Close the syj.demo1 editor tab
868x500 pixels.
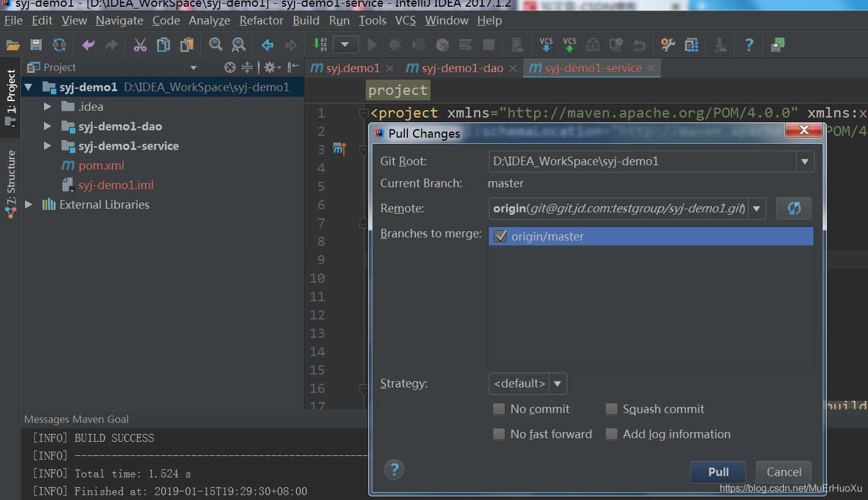(x=390, y=69)
